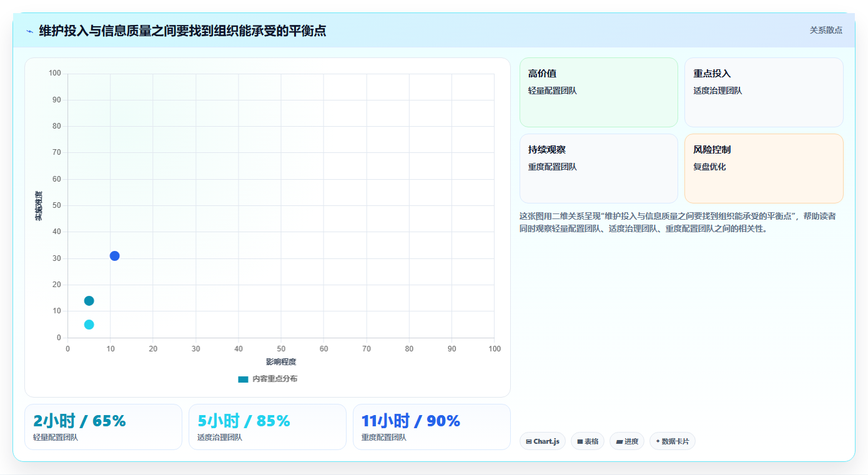
Task: Click the 影响程度 x-axis label
Action: [x=281, y=362]
